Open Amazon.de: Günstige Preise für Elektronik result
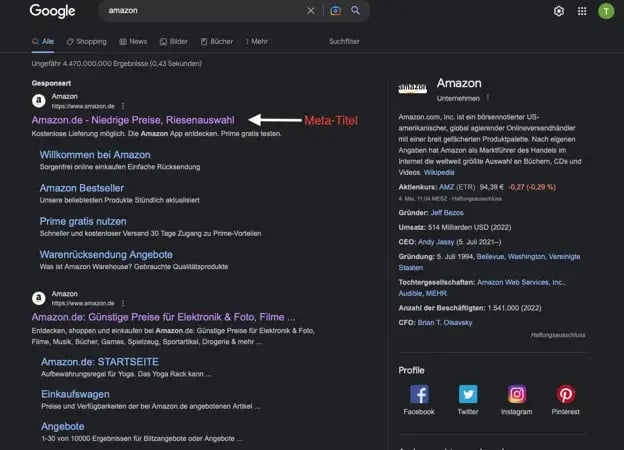 [x=164, y=317]
